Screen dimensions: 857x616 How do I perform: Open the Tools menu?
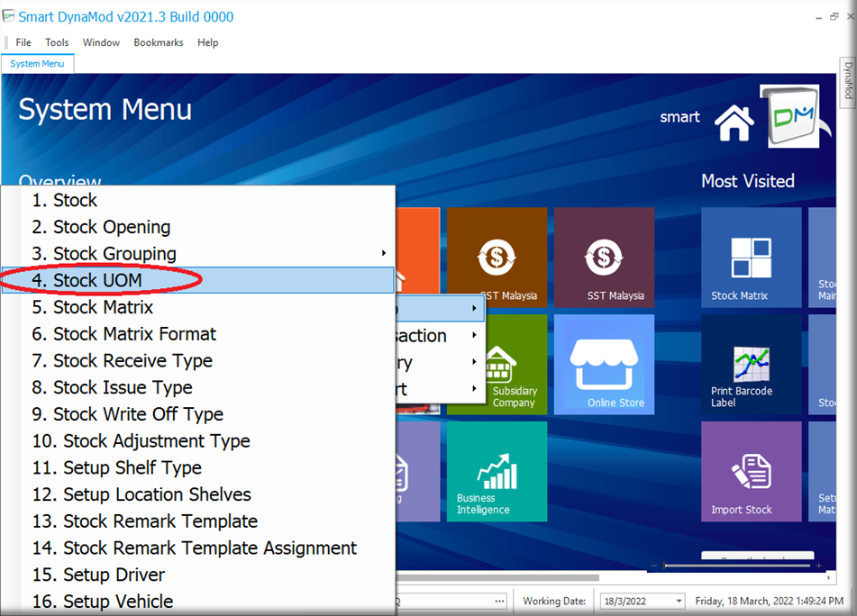click(57, 42)
